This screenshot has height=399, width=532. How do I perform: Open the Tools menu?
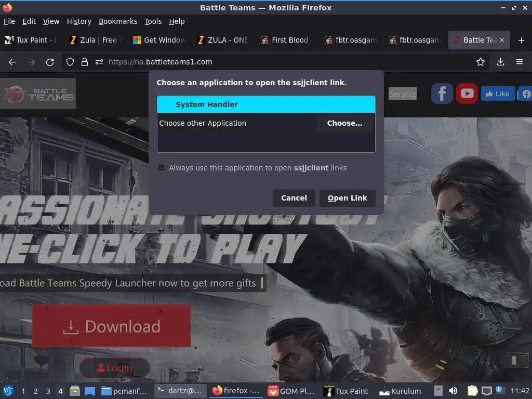(153, 21)
